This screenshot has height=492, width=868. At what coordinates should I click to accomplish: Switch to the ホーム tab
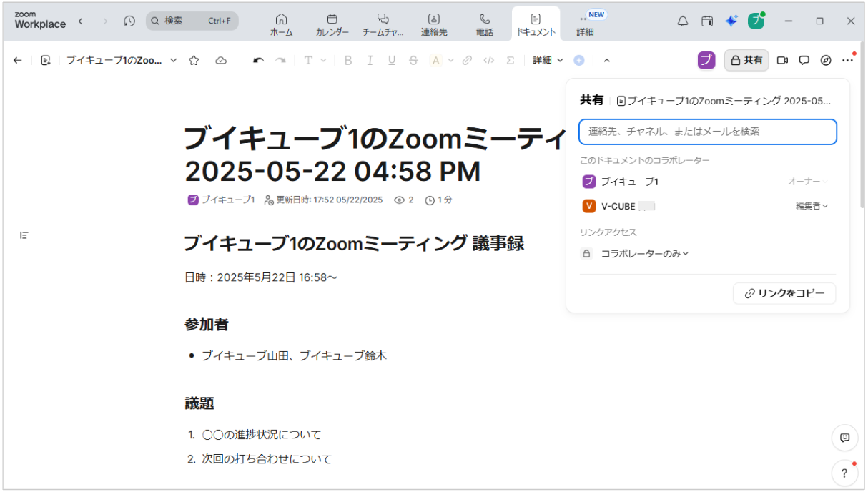point(281,25)
